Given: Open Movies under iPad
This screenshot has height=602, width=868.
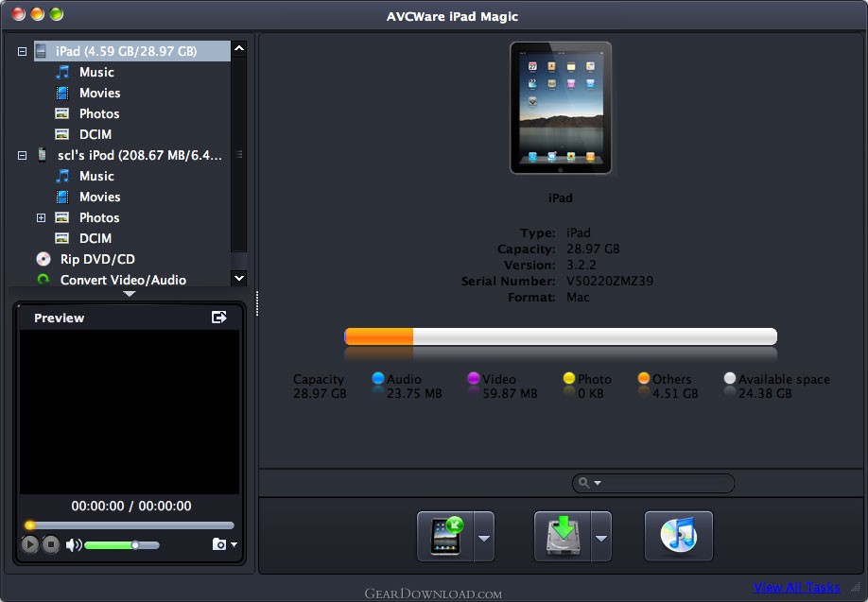Looking at the screenshot, I should click(x=99, y=93).
